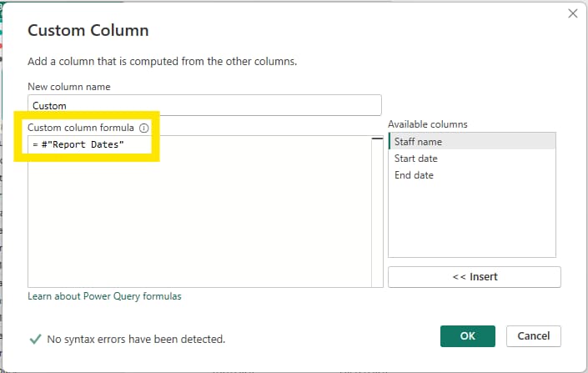
Task: Dismiss the dialog with Cancel
Action: pyautogui.click(x=533, y=335)
